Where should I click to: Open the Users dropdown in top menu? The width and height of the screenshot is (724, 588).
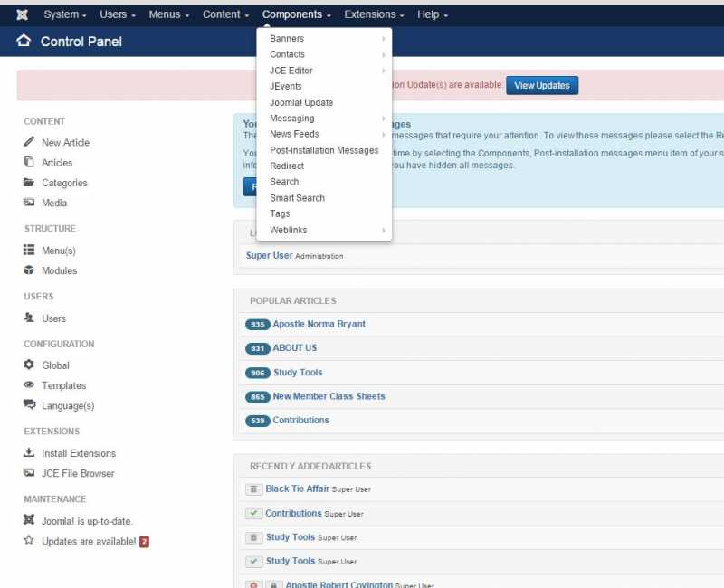(118, 14)
